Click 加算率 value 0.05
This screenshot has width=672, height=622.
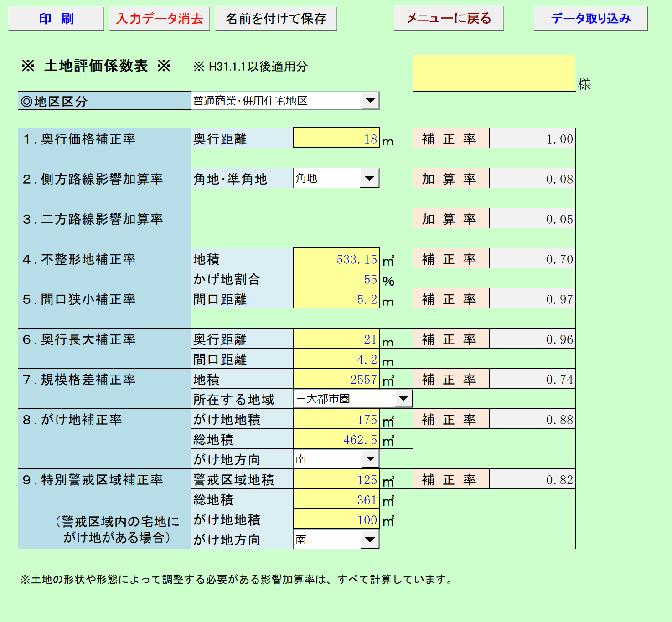click(532, 218)
